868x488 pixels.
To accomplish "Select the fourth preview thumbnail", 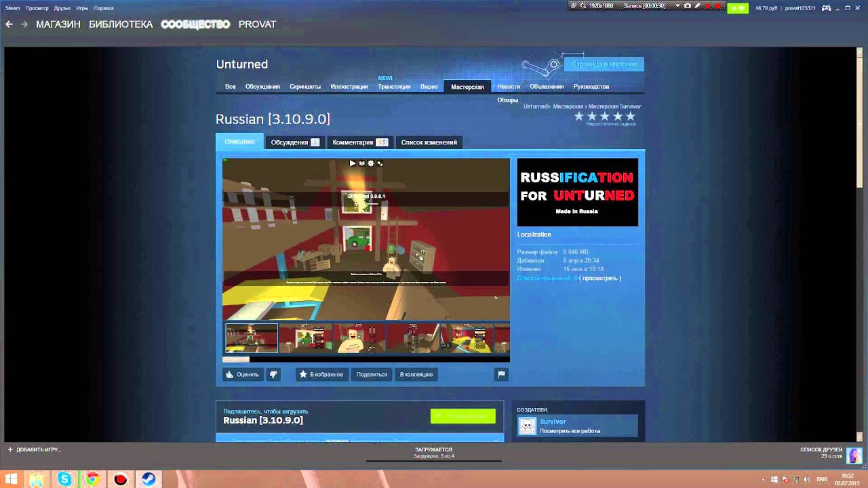I will 413,338.
